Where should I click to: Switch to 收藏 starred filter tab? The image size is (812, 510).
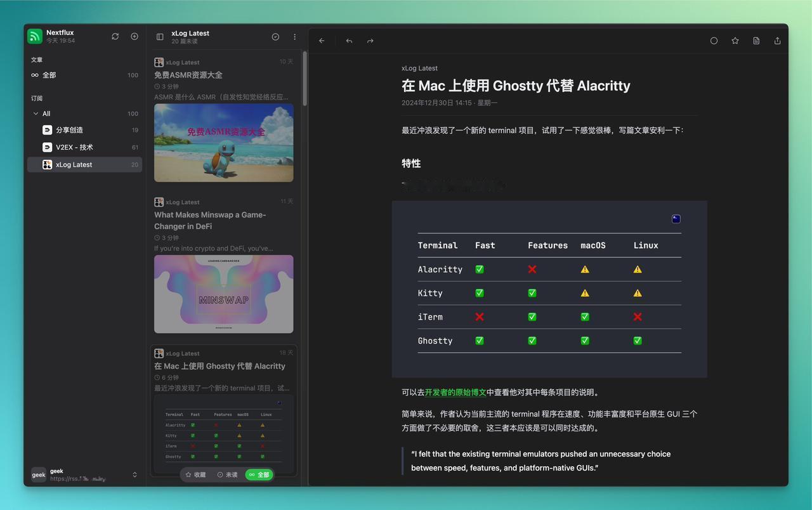(195, 474)
